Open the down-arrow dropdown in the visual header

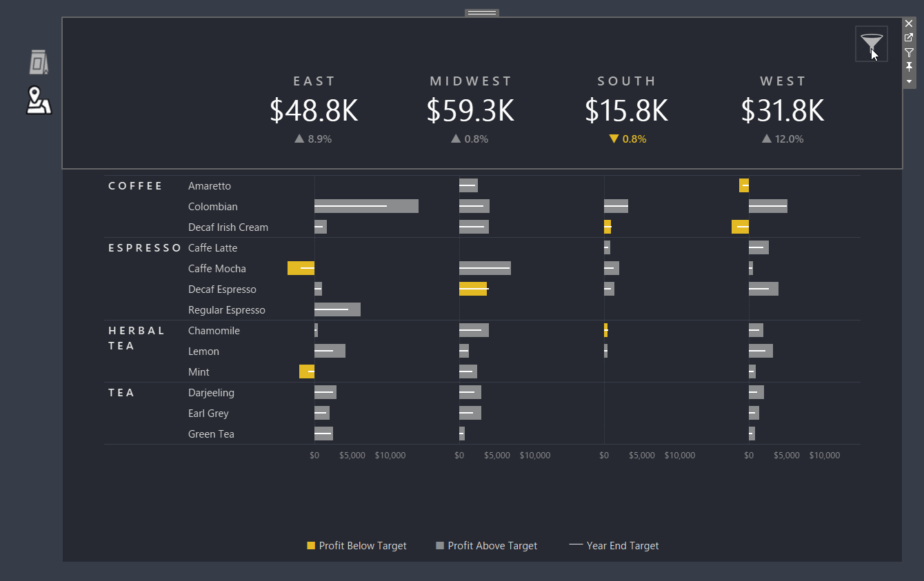tap(909, 81)
